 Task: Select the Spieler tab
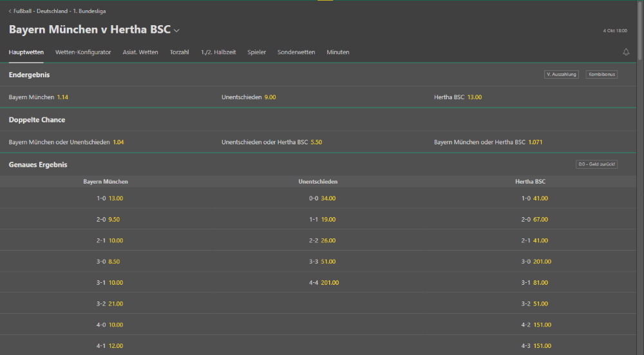point(257,52)
